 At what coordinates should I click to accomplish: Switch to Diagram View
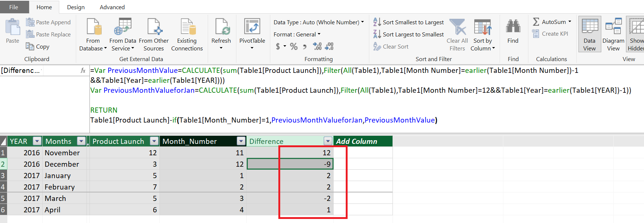613,34
